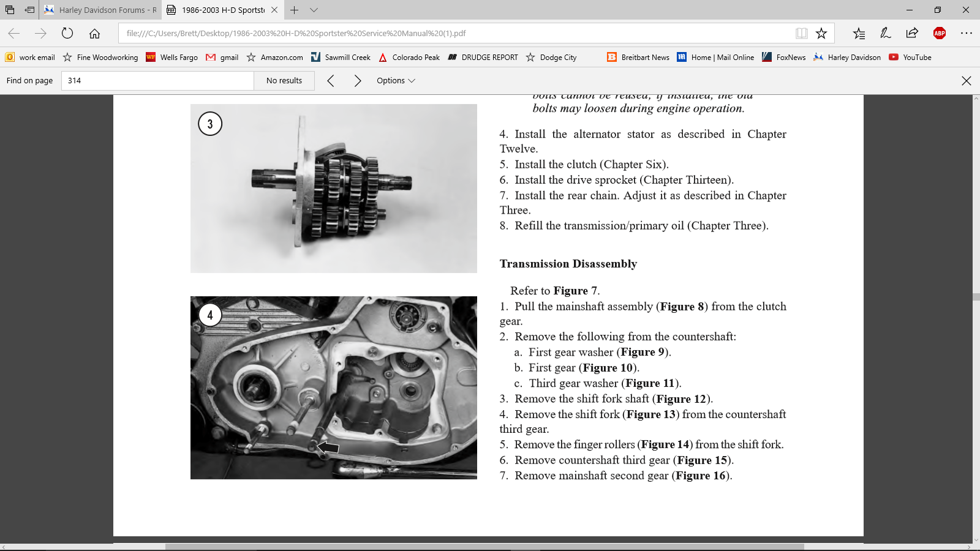Viewport: 980px width, 551px height.
Task: Click the Find on page text field
Action: tap(157, 81)
